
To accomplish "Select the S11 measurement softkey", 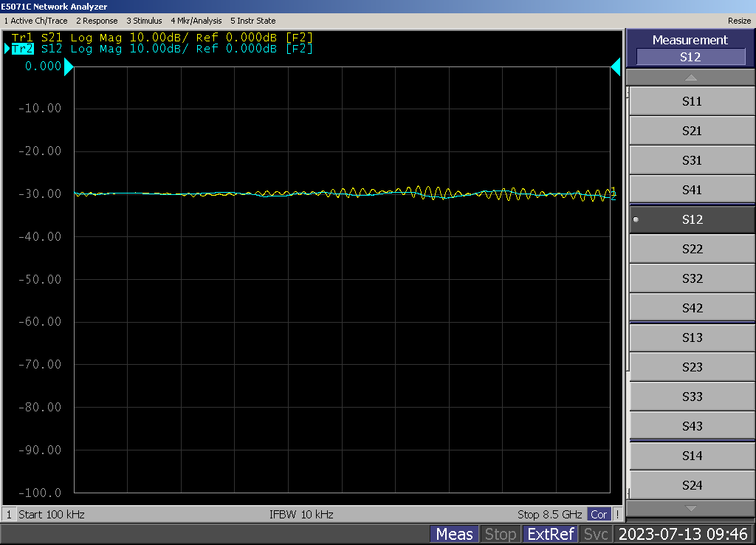I will click(x=691, y=101).
